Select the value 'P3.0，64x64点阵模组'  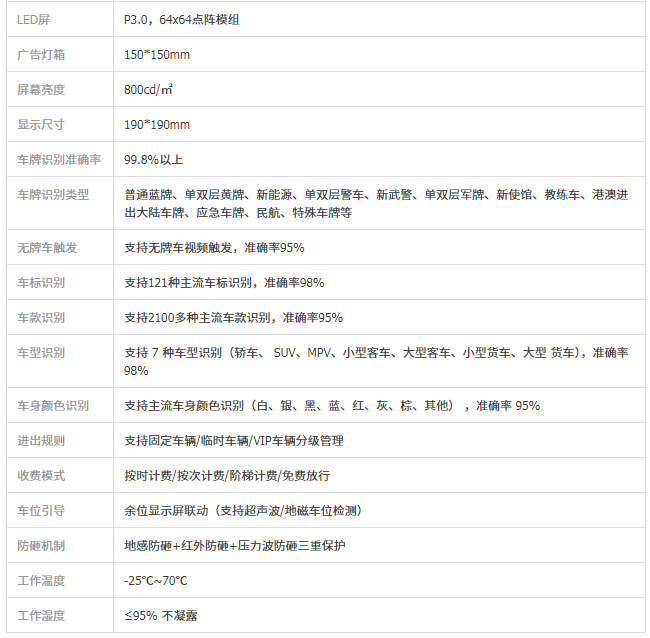coord(182,19)
